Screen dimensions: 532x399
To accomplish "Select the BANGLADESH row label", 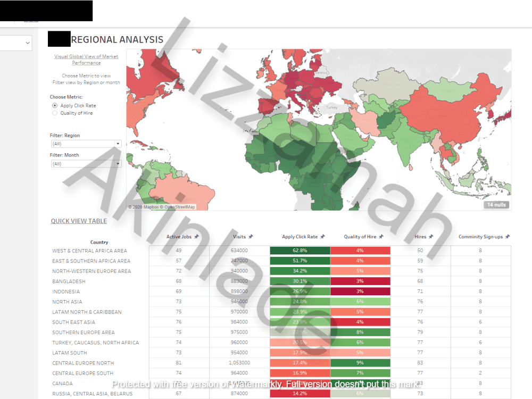I will 69,281.
